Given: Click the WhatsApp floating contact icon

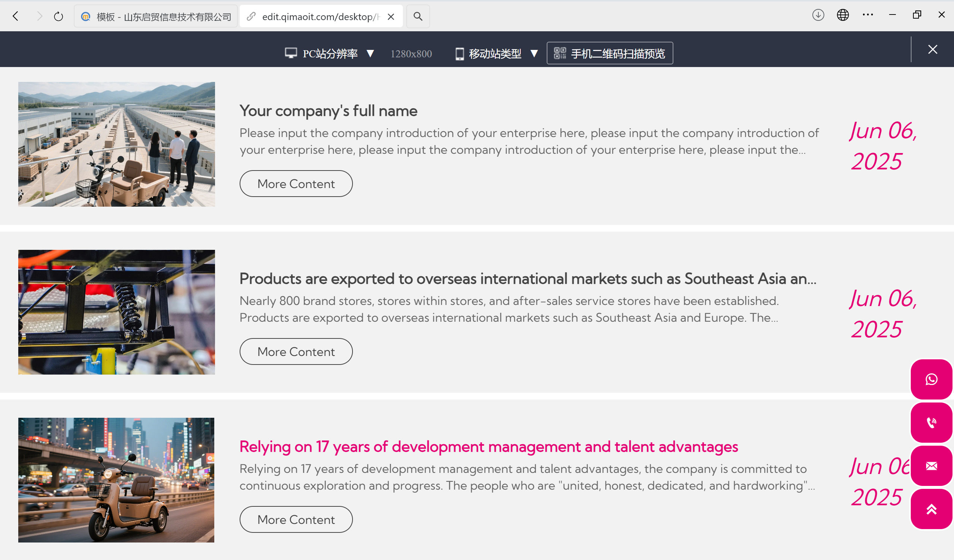Looking at the screenshot, I should (931, 379).
